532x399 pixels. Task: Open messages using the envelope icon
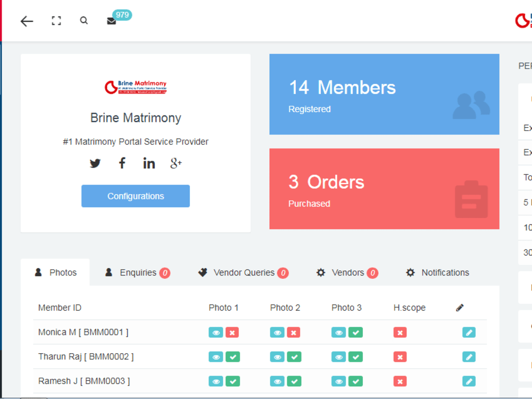(x=111, y=20)
